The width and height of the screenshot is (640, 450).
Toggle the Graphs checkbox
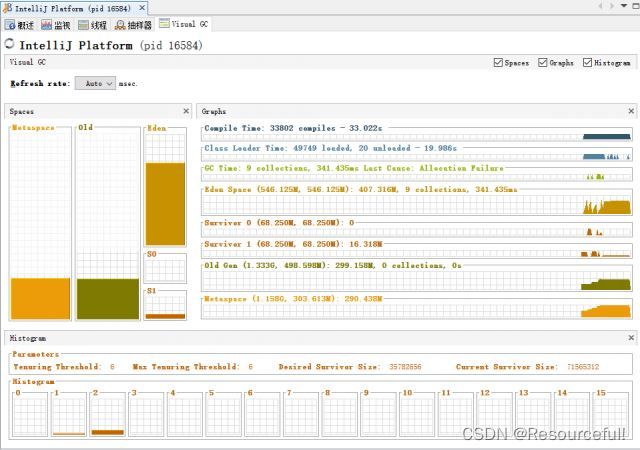click(x=542, y=62)
